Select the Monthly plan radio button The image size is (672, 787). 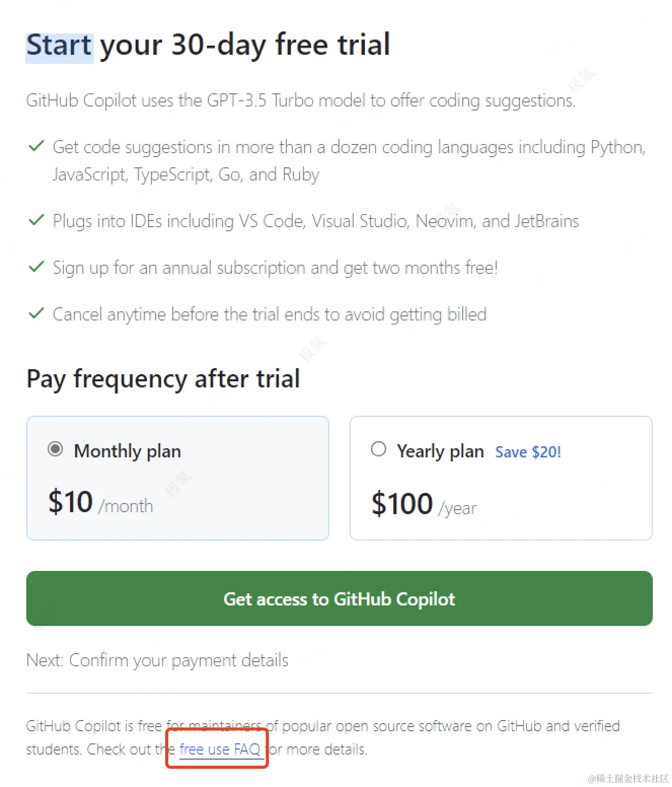[55, 449]
